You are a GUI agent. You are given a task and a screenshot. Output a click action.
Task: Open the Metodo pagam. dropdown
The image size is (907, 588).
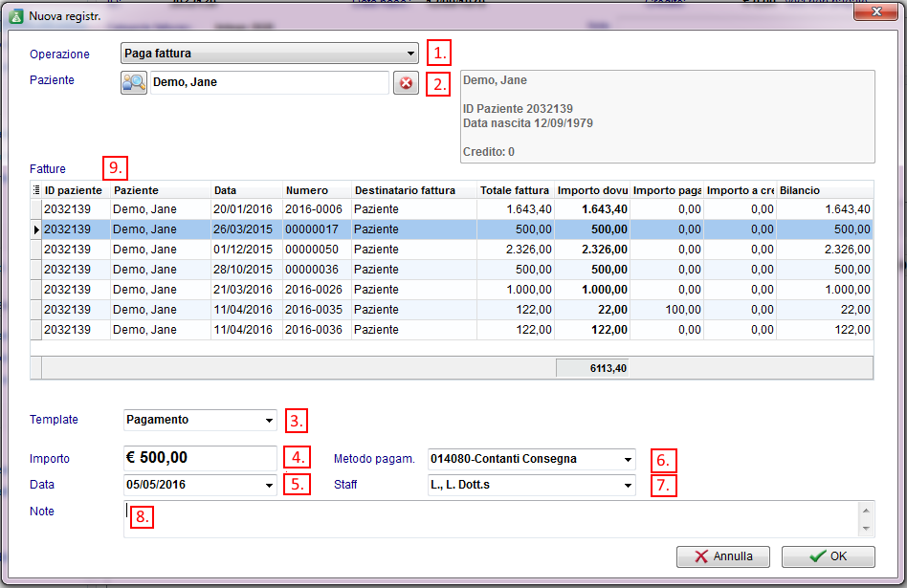(628, 460)
